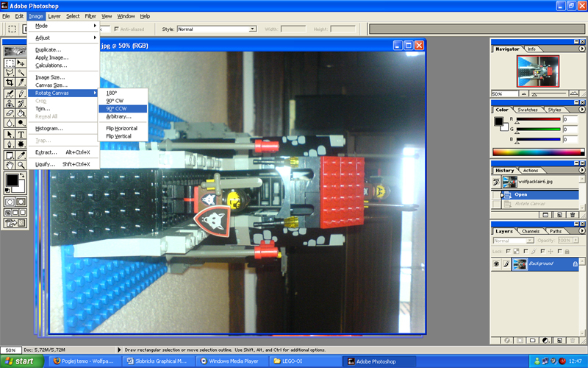Select the Notes tool
Image resolution: width=588 pixels, height=368 pixels.
[x=10, y=155]
